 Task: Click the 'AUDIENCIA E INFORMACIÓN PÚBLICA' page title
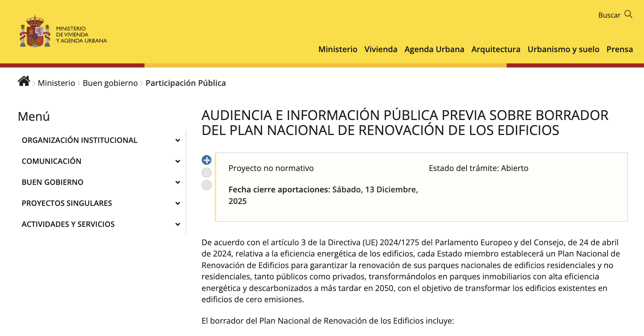click(405, 123)
